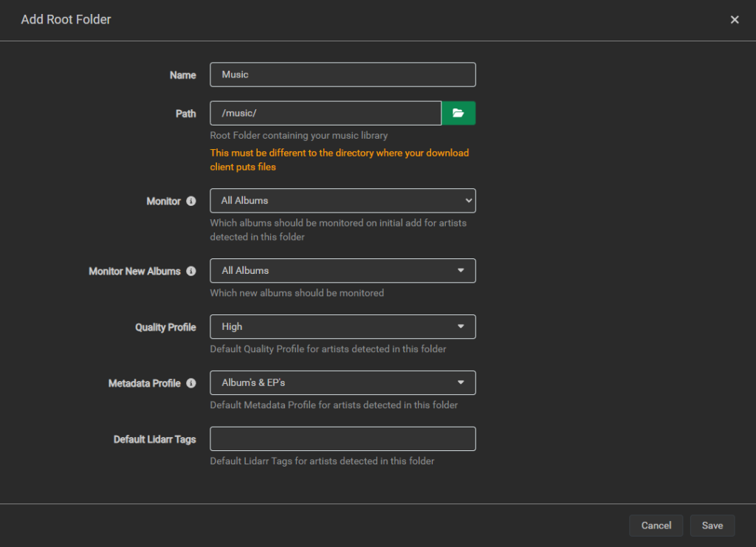Click the Name field containing Music
Screen dimensions: 756x547
coord(343,74)
